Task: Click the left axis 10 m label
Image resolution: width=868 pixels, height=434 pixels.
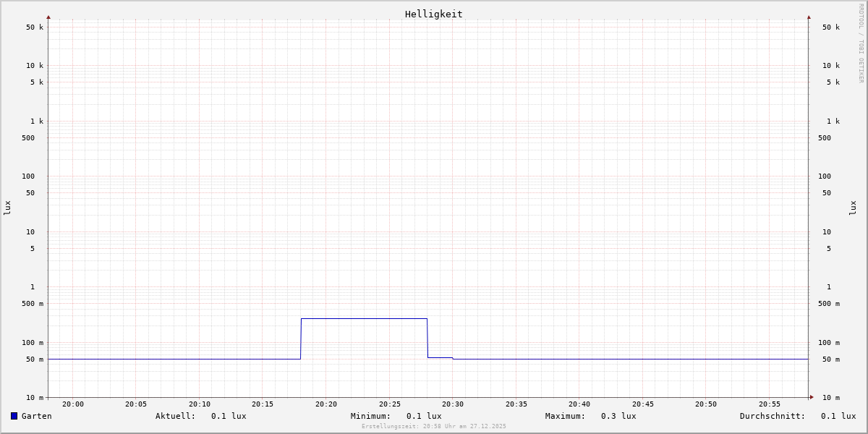Action: tap(35, 398)
